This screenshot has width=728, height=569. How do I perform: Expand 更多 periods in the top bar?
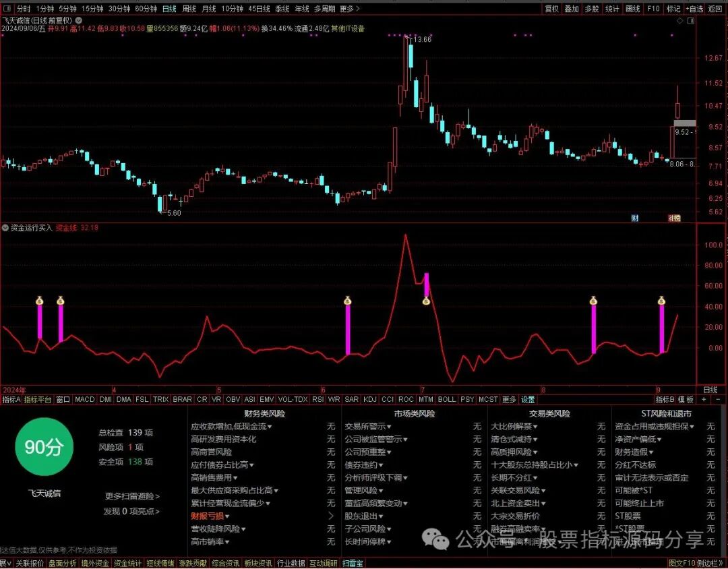(x=350, y=9)
